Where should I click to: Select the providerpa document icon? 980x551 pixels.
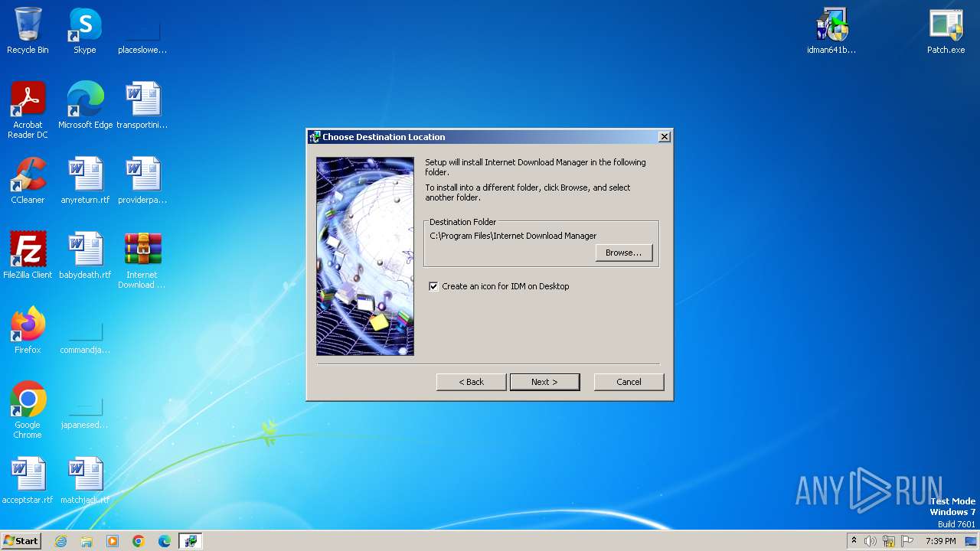[x=142, y=181]
